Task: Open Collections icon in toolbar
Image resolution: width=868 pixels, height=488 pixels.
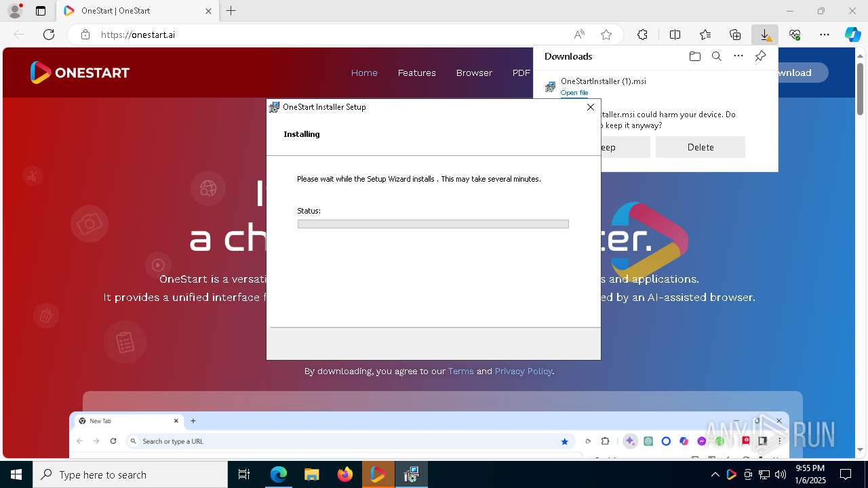Action: point(735,35)
